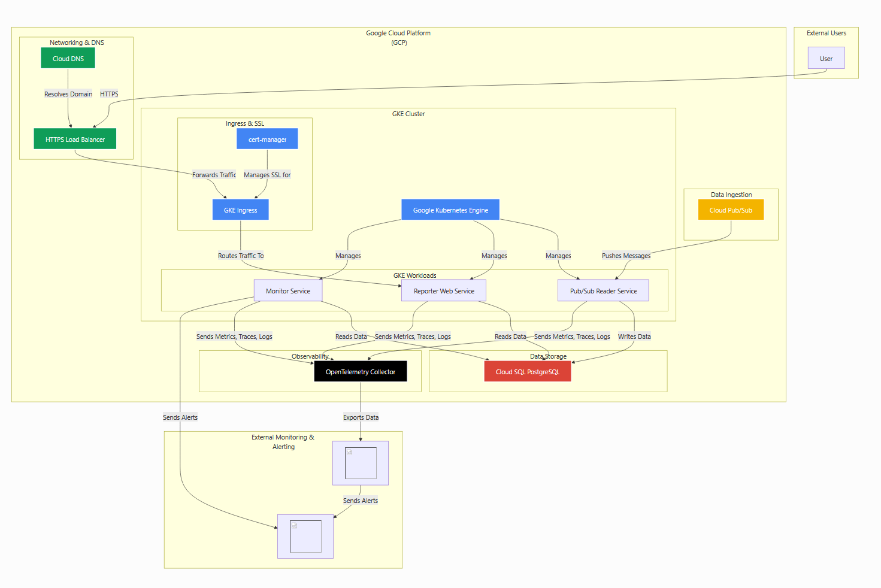881x588 pixels.
Task: Select the User node in External Users
Action: click(826, 58)
